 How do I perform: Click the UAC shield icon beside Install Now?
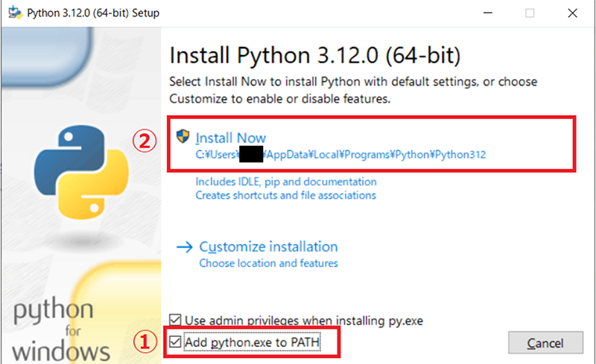coord(183,136)
